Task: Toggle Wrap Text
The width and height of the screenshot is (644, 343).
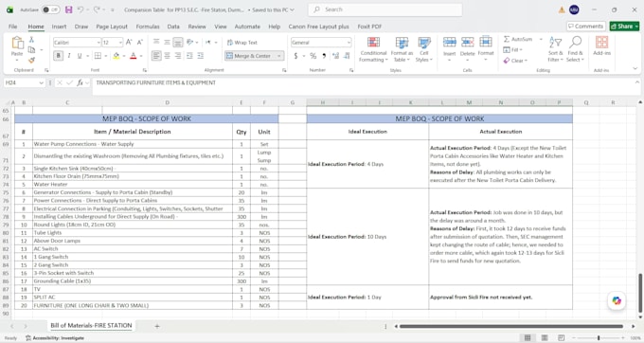Action: coord(241,43)
